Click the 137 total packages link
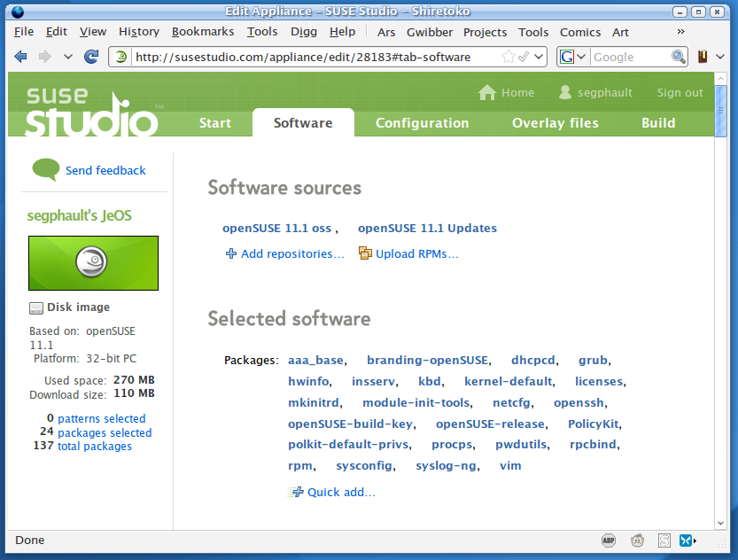 [95, 446]
